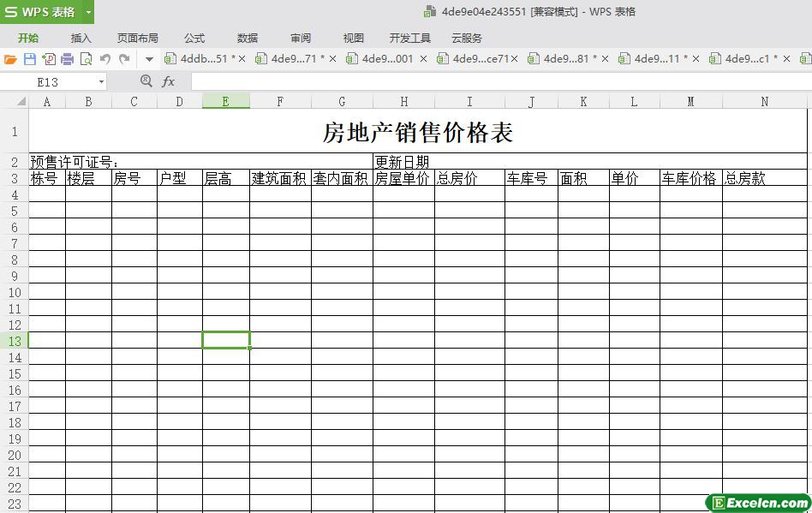Open the 数据 ribbon tab
The image size is (812, 513).
[x=248, y=39]
